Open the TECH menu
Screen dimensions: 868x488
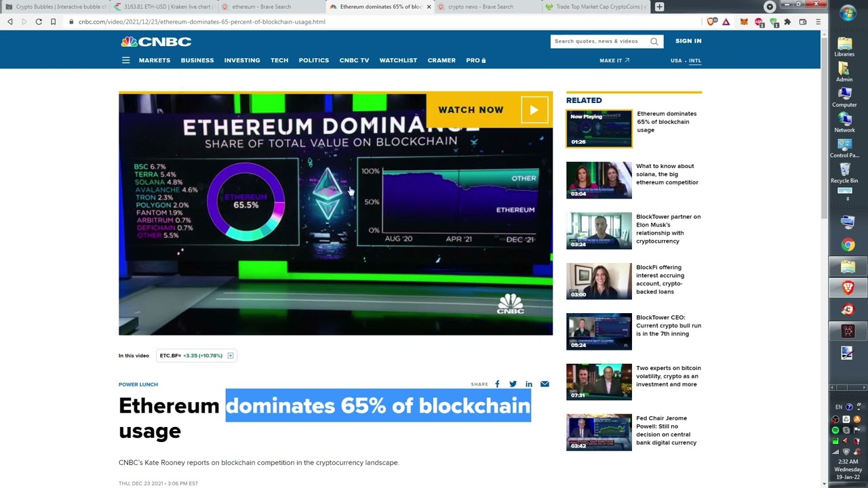coord(279,60)
